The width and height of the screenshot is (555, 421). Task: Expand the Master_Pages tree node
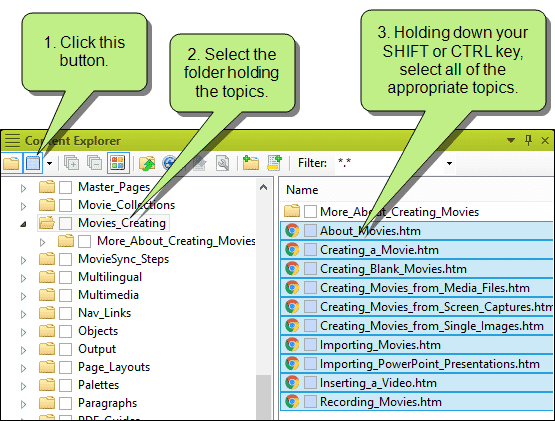point(23,188)
